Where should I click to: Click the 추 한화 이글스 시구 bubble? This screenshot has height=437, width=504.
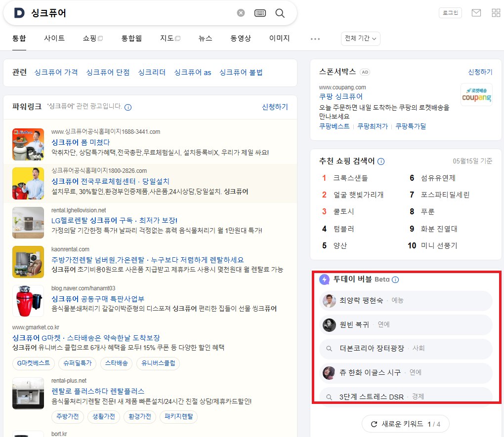click(406, 373)
